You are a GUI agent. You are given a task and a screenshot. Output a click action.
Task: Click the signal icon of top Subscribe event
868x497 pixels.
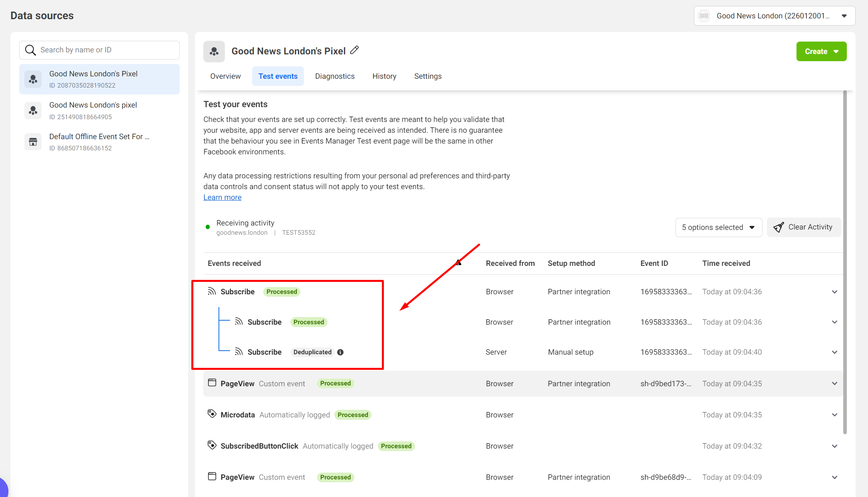pos(212,291)
